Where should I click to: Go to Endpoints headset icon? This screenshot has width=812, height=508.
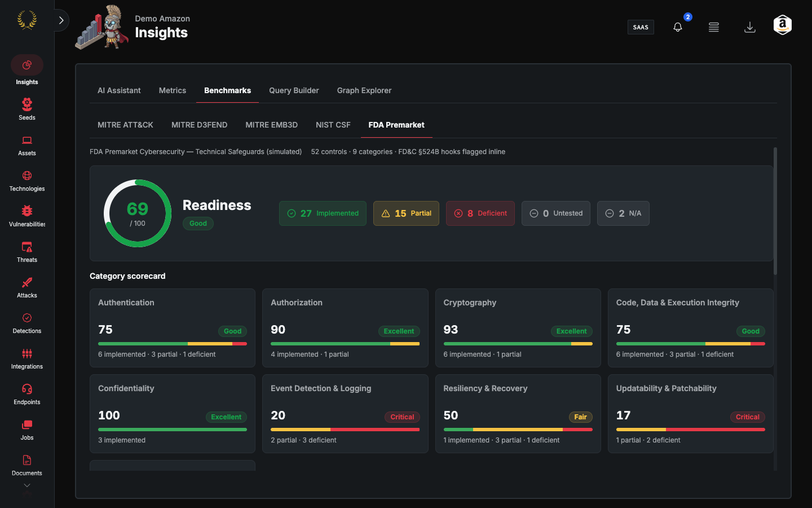[x=27, y=389]
